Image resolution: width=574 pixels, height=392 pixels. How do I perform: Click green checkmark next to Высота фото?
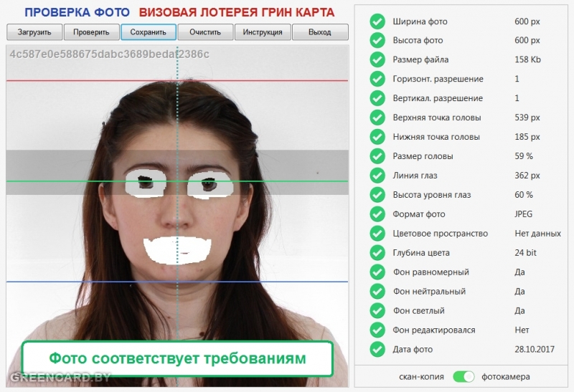pyautogui.click(x=377, y=40)
